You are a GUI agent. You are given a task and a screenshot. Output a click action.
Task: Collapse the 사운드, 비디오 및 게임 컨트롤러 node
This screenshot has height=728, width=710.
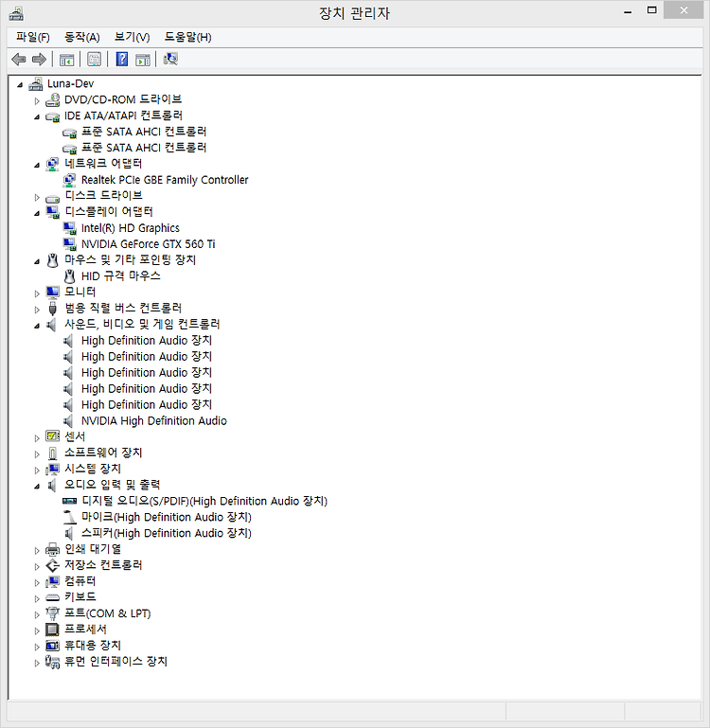coord(37,326)
